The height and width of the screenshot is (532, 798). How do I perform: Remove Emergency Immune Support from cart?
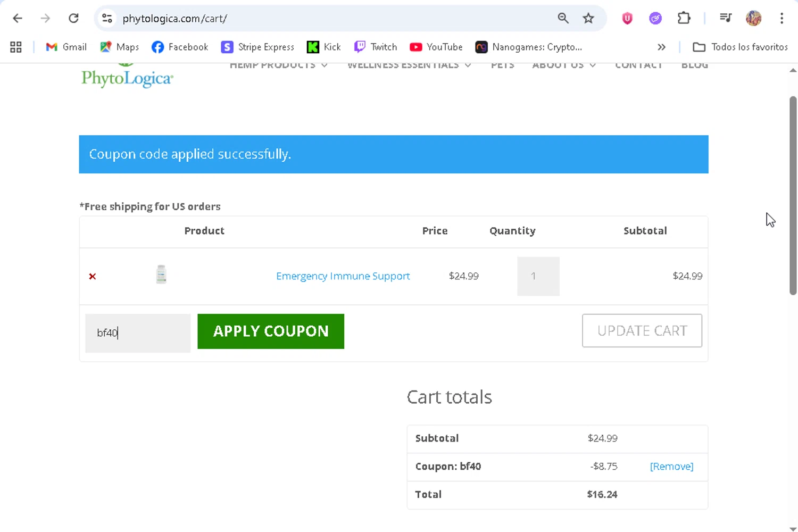93,276
